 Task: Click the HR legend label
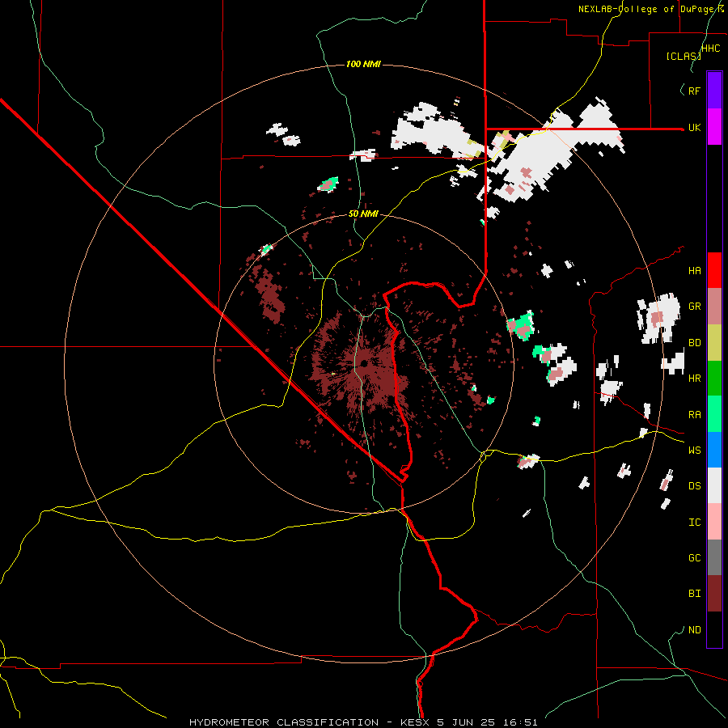pyautogui.click(x=694, y=379)
